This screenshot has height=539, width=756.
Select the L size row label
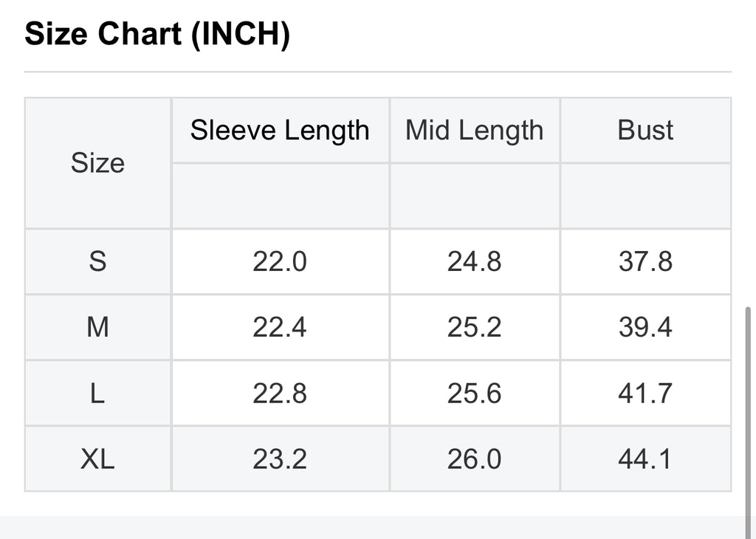[98, 393]
